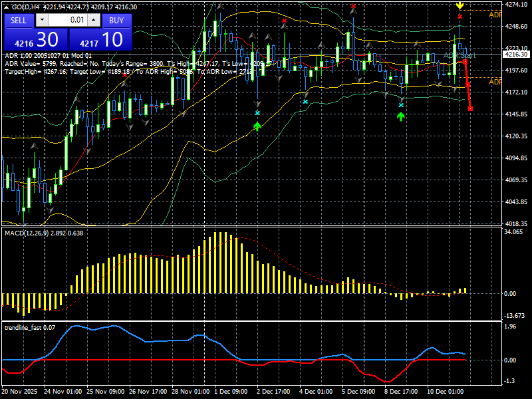Viewport: 532px width, 399px height.
Task: Click the 0.01 volume input field
Action: (68, 20)
